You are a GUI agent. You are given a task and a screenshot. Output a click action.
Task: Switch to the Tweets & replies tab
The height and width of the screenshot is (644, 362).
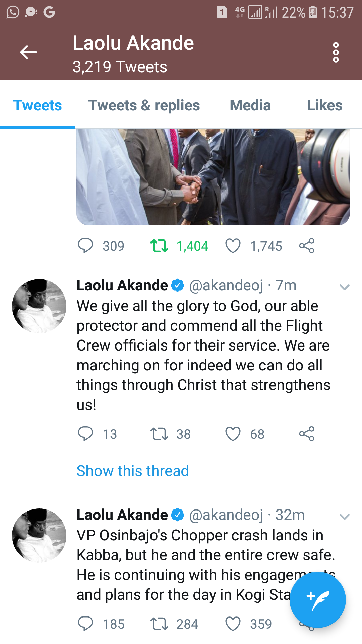(144, 105)
